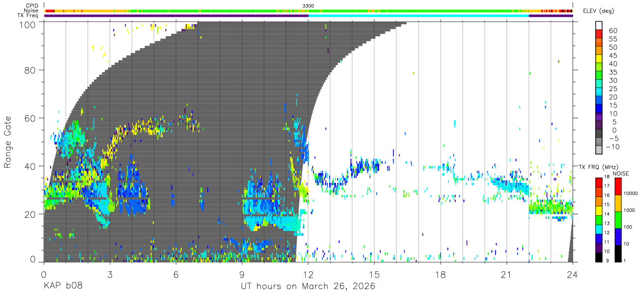This screenshot has width=644, height=297.
Task: Pick white top segment of ELEV color bar
Action: (599, 26)
